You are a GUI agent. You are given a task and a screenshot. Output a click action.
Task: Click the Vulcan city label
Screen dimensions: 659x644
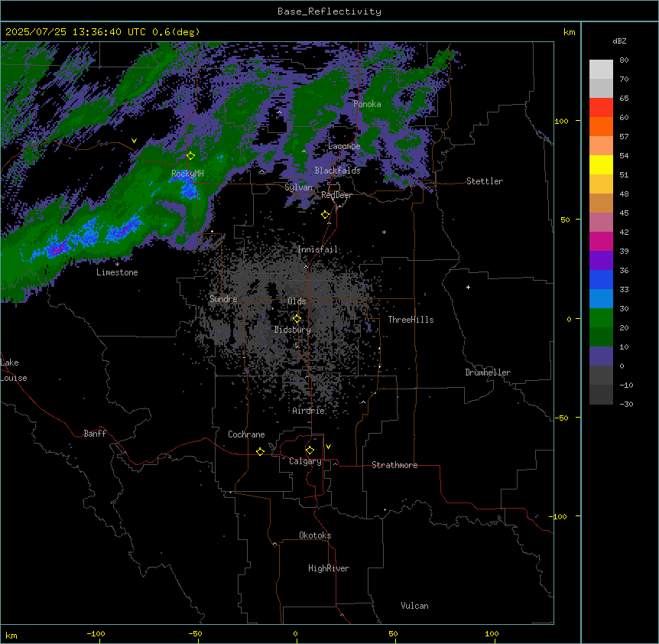click(x=415, y=606)
